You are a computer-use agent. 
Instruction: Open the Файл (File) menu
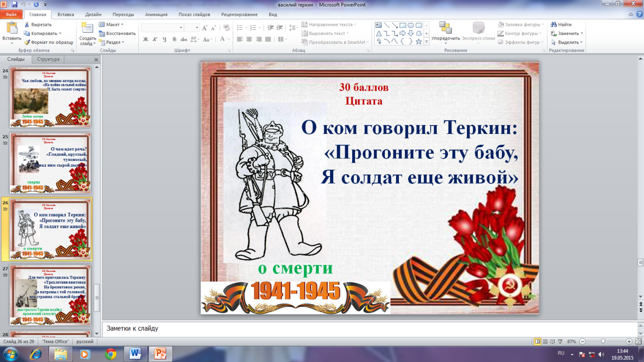(x=11, y=15)
